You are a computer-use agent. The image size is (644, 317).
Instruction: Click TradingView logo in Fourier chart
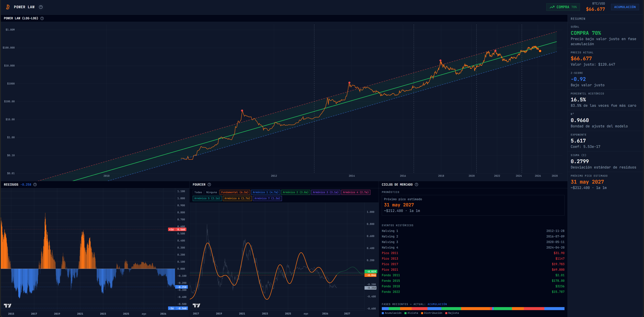196,305
